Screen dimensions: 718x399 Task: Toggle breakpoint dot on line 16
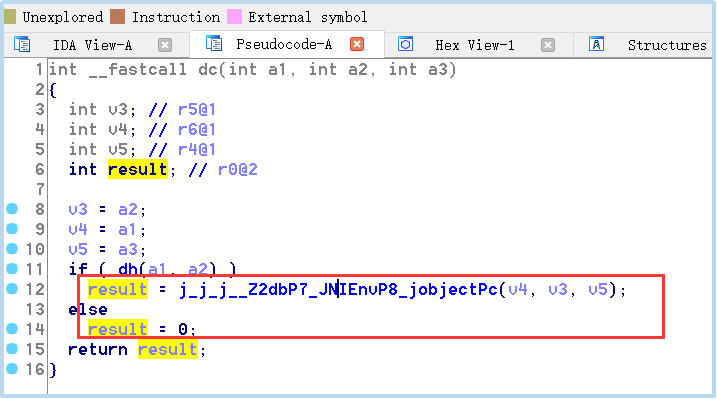tap(12, 368)
